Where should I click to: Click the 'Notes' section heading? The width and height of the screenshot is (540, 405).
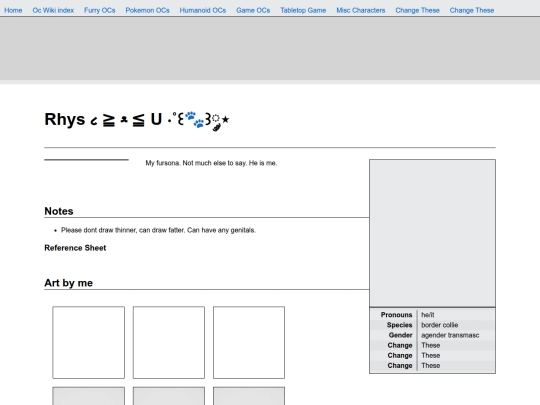(x=59, y=211)
